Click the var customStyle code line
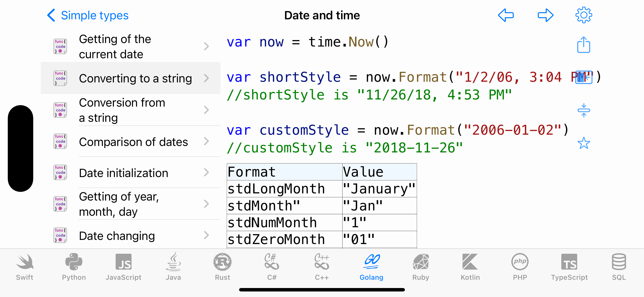This screenshot has height=297, width=644. point(398,130)
